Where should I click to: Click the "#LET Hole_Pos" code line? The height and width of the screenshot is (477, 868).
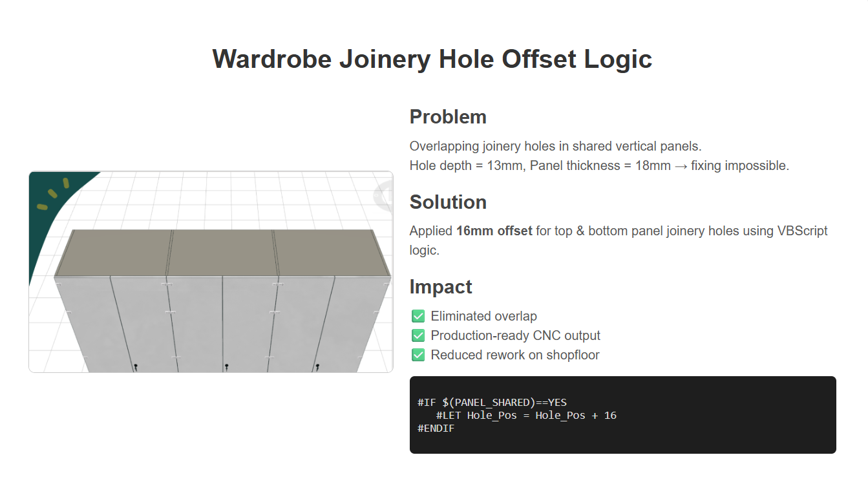[525, 415]
